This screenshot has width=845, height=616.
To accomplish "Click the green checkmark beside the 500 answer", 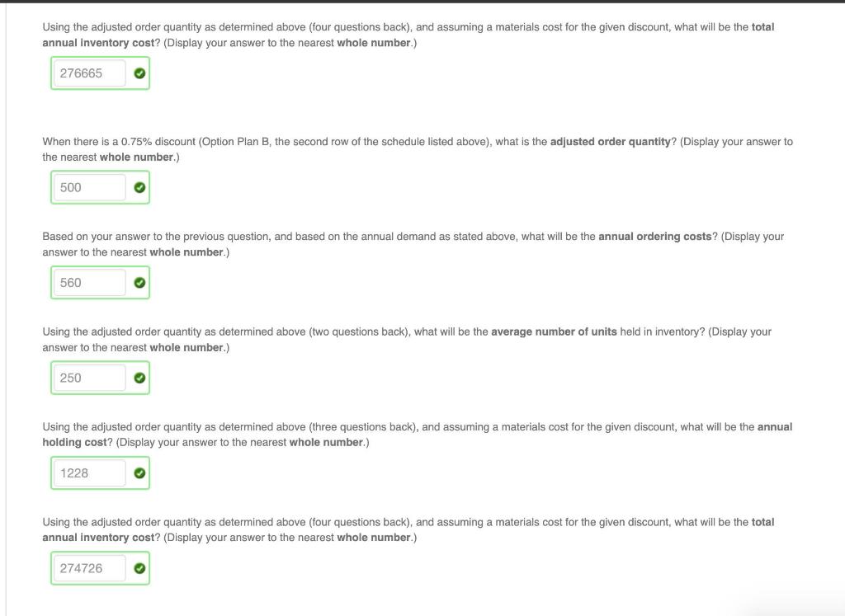I will coord(139,187).
